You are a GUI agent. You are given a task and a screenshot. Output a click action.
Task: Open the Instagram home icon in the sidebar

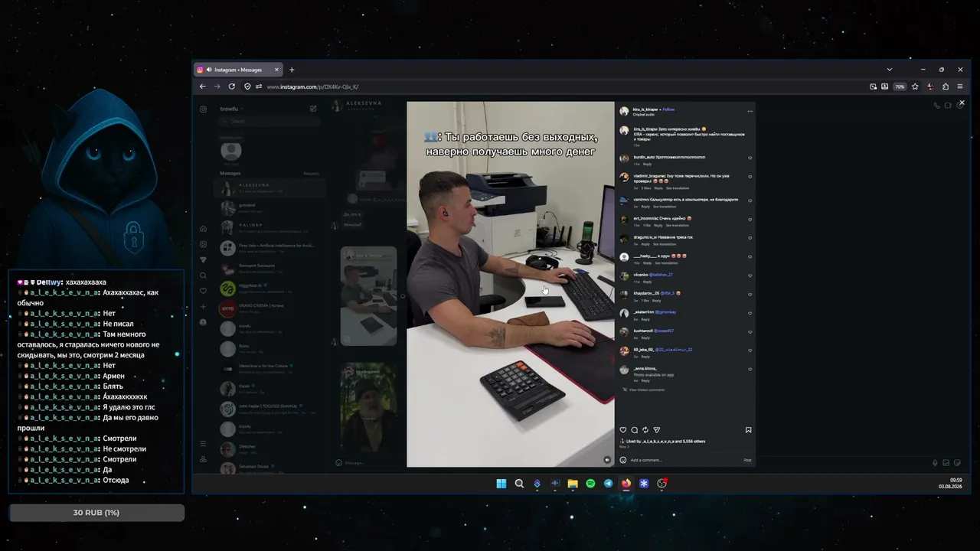(x=203, y=228)
